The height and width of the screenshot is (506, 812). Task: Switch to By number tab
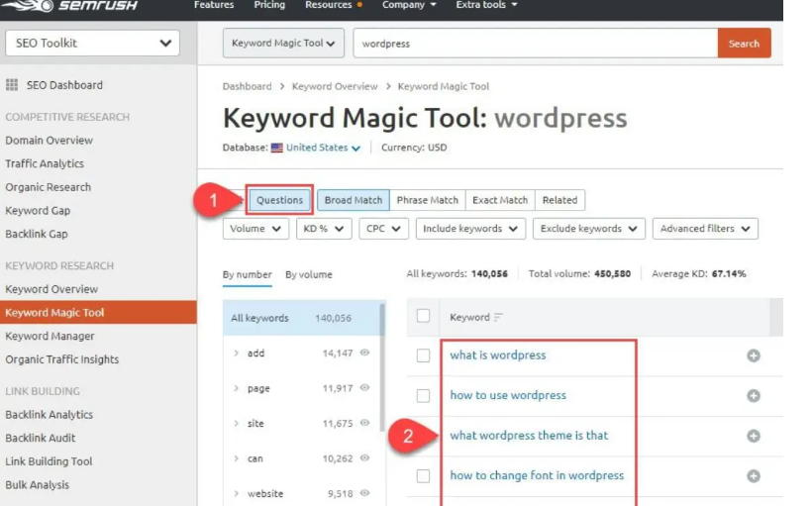[x=247, y=274]
